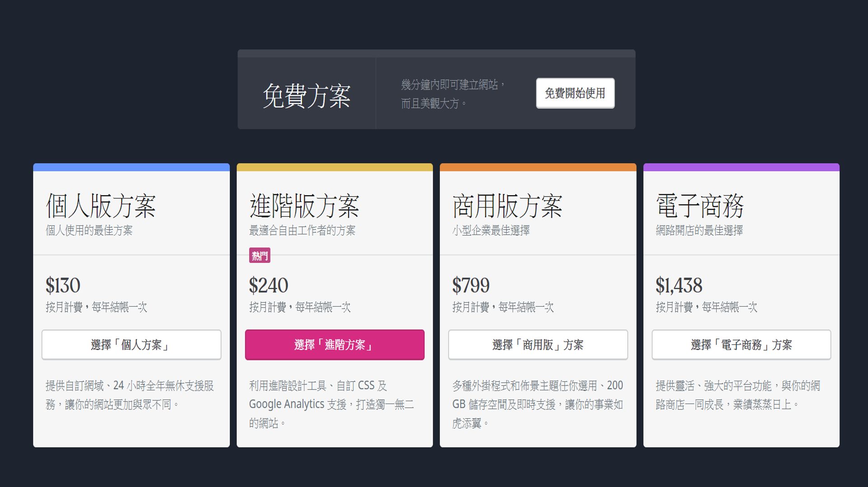
Task: Click the 個人版方案 title
Action: [x=101, y=206]
